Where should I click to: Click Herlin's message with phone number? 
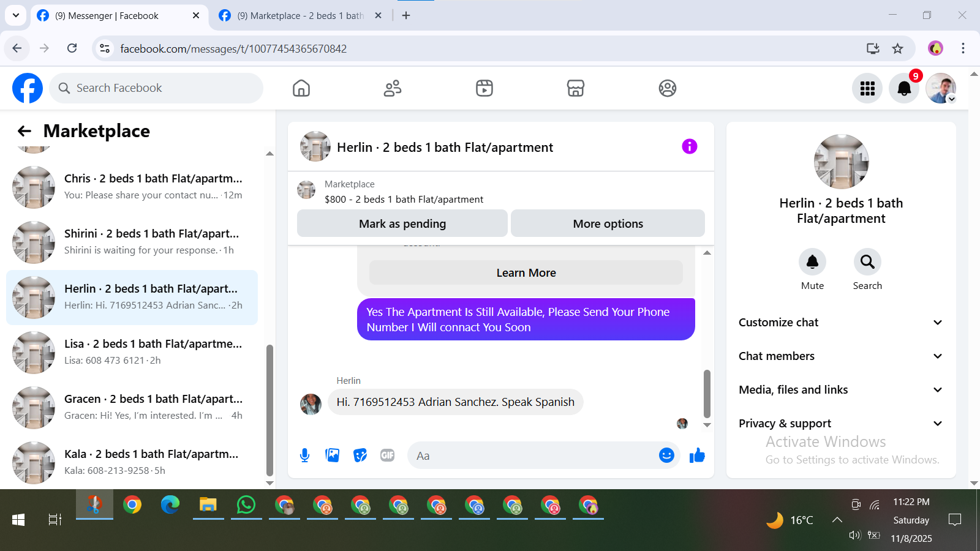point(456,402)
